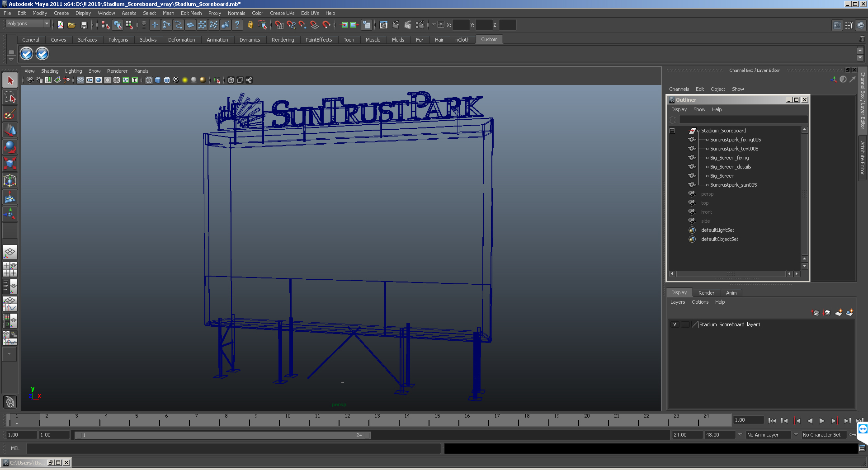Screen dimensions: 868x470
Task: Enable wireframe display in viewport
Action: (149, 80)
